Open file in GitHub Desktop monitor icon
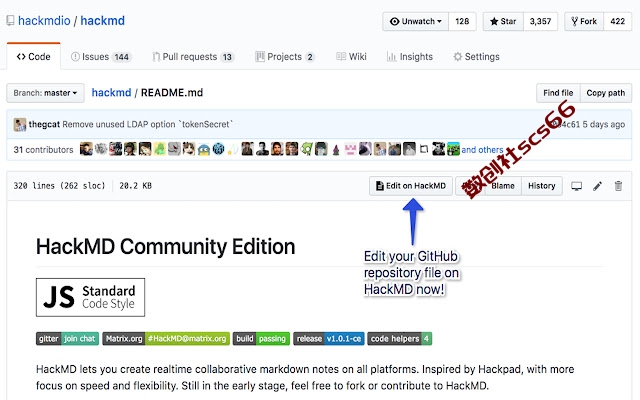640x400 pixels. point(576,186)
